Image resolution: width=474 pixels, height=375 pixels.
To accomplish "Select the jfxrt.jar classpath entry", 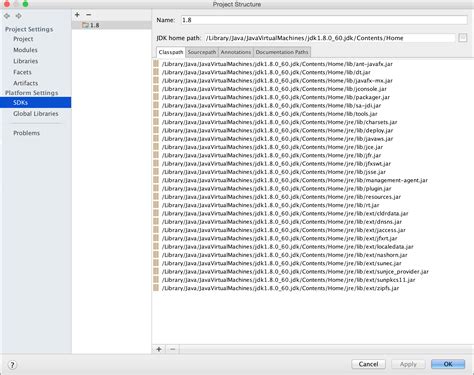I will [280, 238].
